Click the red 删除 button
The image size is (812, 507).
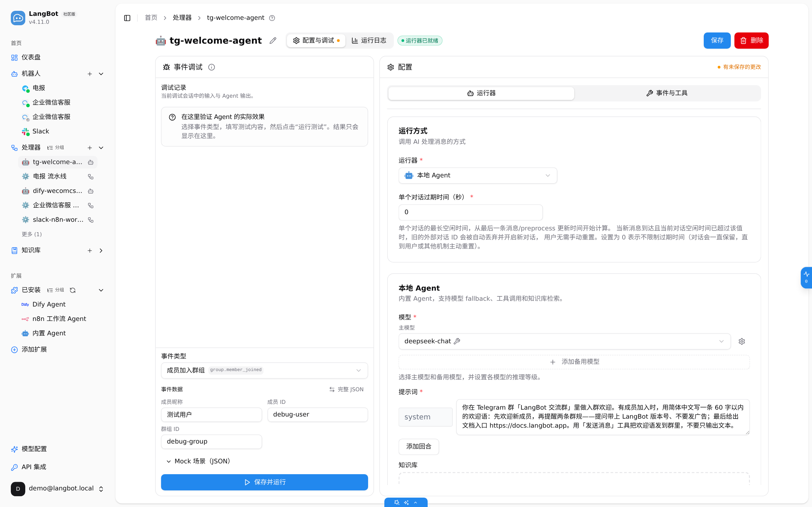751,40
